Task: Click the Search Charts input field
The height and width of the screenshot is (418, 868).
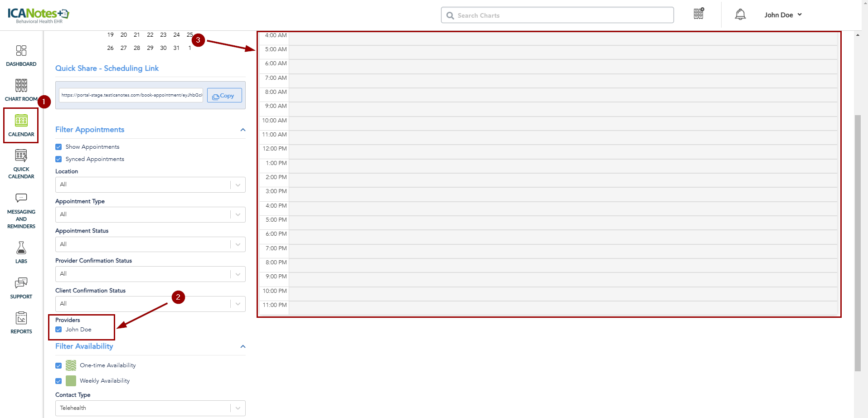Action: coord(562,15)
